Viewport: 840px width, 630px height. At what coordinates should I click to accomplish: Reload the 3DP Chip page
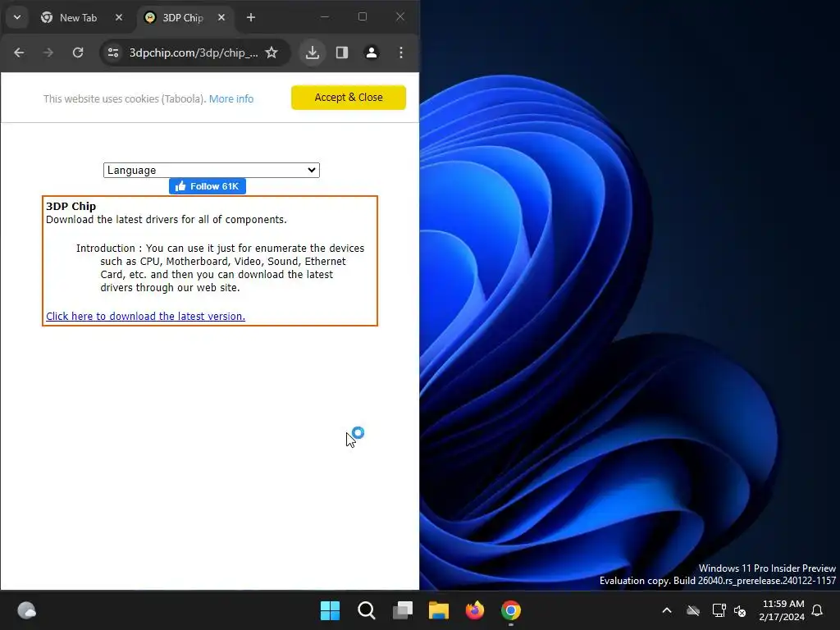coord(78,52)
